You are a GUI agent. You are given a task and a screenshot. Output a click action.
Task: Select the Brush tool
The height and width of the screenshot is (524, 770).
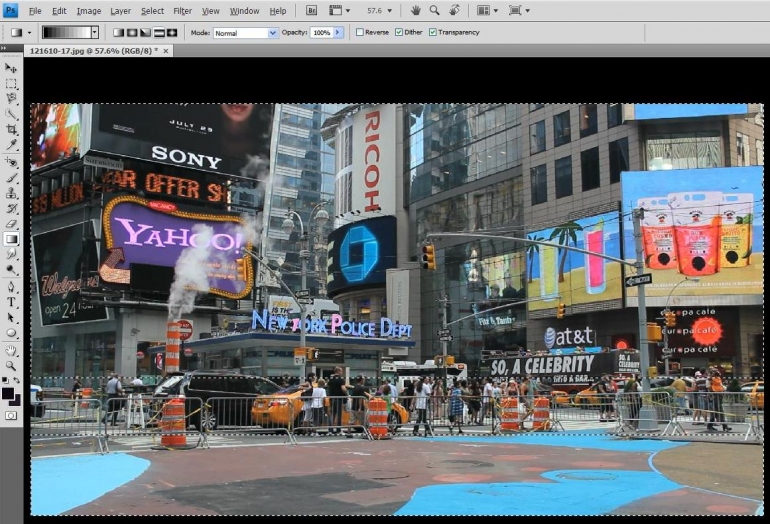11,177
